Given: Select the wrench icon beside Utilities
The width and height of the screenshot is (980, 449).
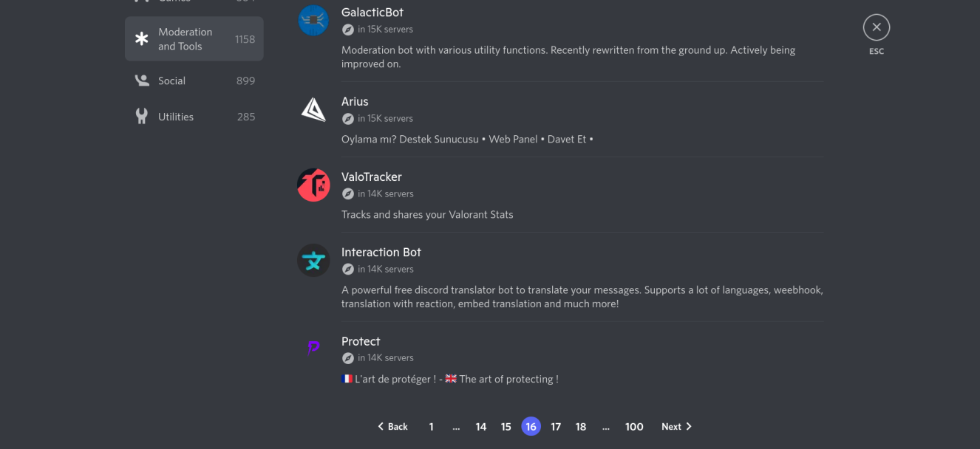Looking at the screenshot, I should 142,116.
